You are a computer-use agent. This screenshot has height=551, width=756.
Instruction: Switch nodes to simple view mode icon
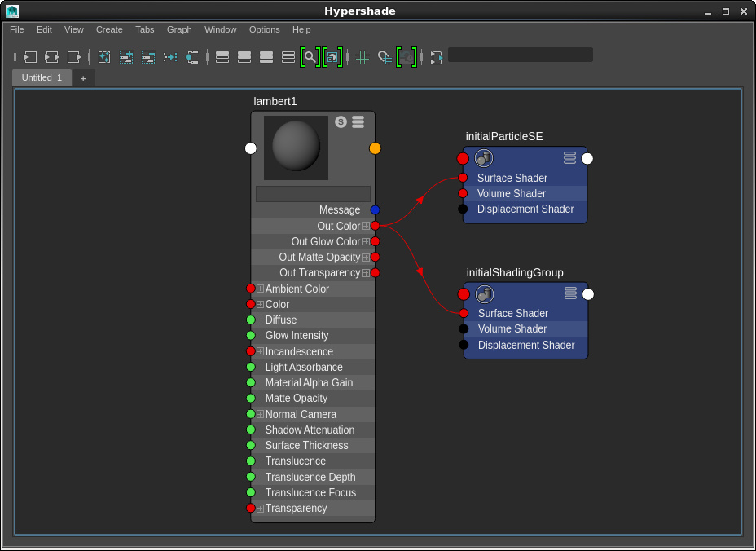(222, 57)
